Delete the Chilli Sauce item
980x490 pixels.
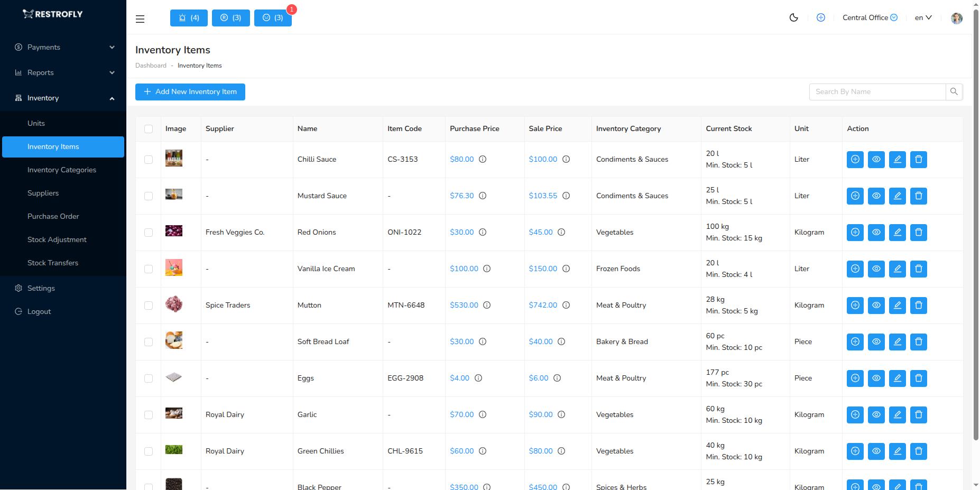pyautogui.click(x=918, y=160)
